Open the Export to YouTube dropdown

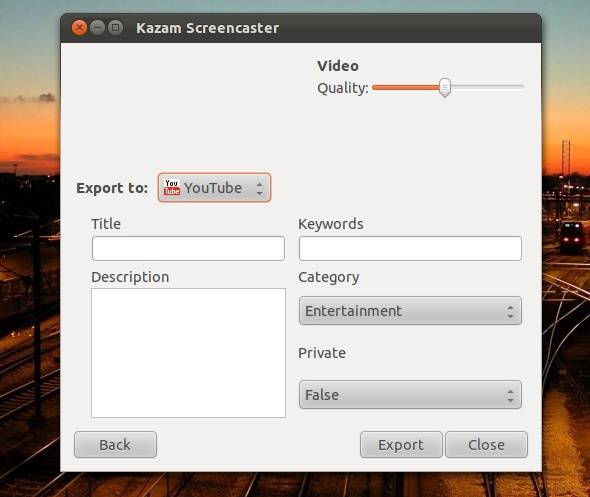point(214,187)
